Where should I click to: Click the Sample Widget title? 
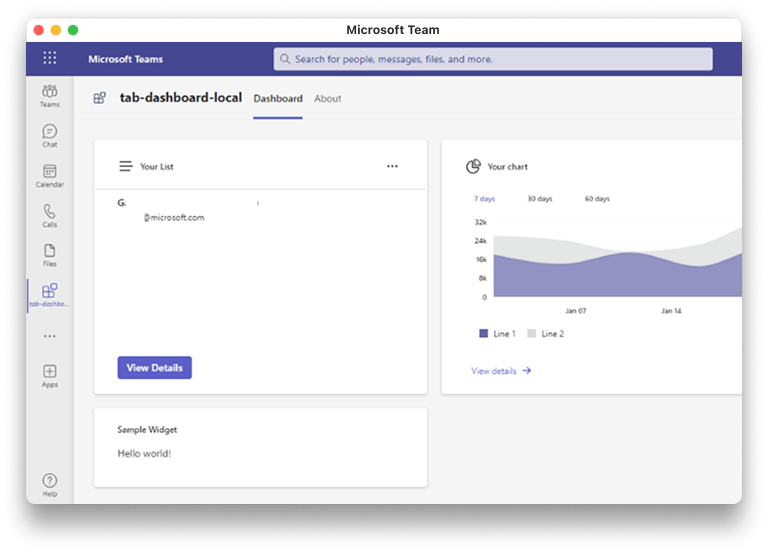[x=147, y=430]
